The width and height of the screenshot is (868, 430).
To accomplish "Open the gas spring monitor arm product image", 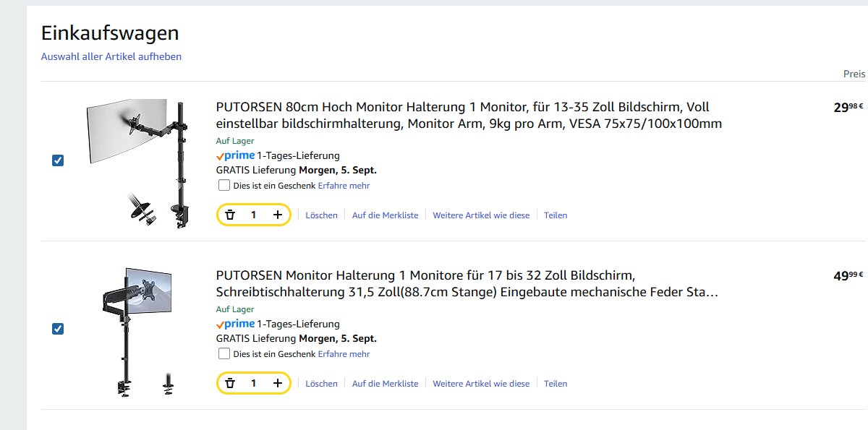I will [137, 331].
